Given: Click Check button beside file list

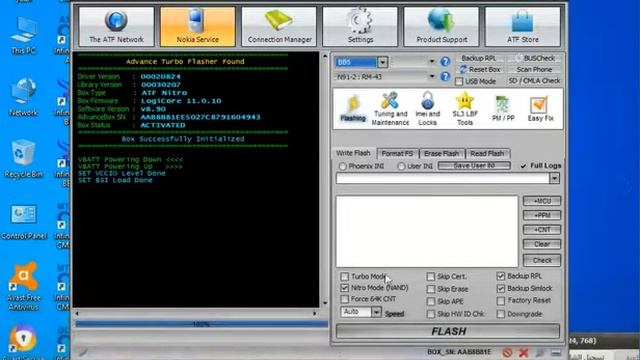Looking at the screenshot, I should tap(542, 260).
